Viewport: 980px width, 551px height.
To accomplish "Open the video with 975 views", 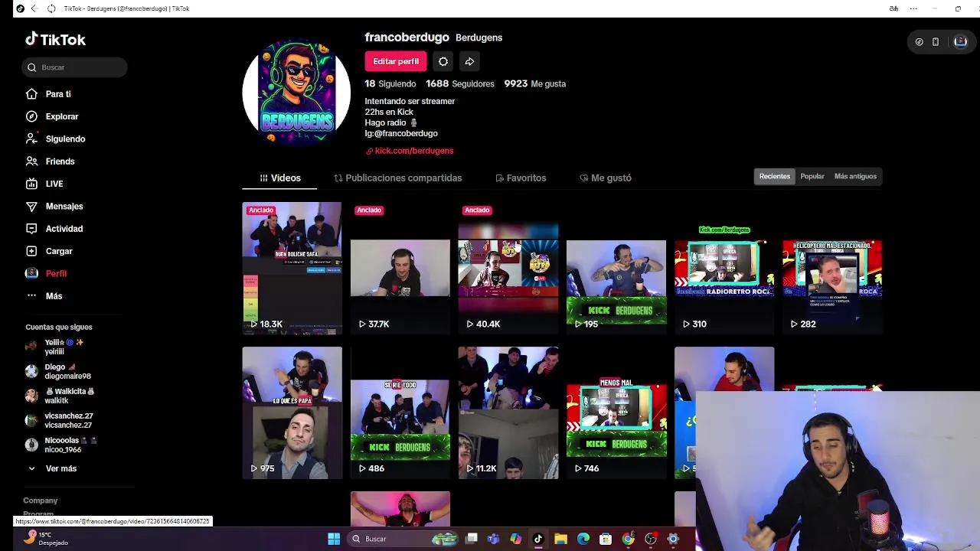I will click(x=292, y=413).
